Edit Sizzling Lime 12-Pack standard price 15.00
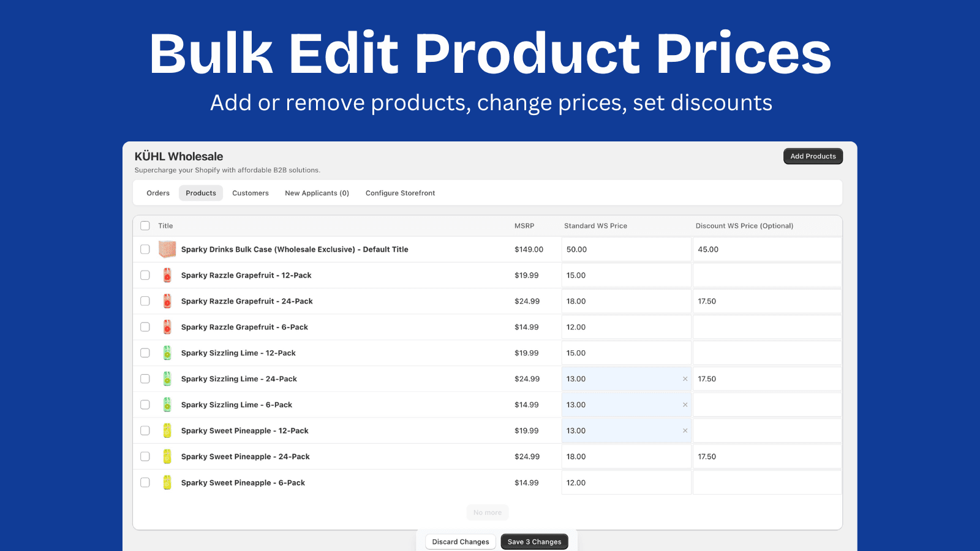The image size is (980, 551). tap(626, 353)
